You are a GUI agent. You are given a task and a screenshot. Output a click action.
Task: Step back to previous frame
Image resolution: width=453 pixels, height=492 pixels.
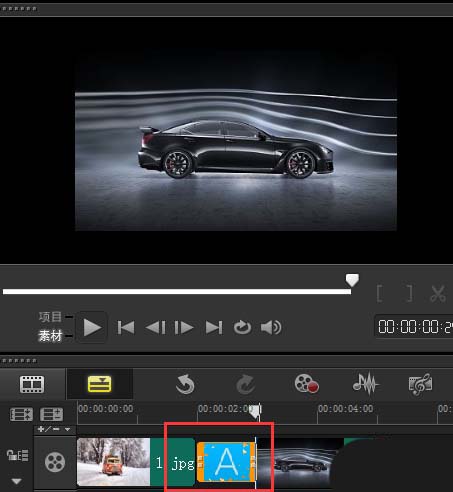[x=155, y=327]
